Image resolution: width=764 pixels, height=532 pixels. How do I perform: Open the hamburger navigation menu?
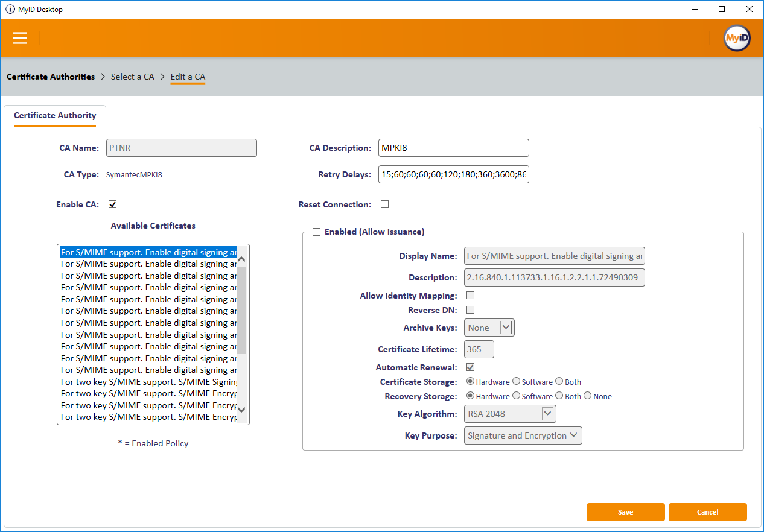tap(20, 38)
